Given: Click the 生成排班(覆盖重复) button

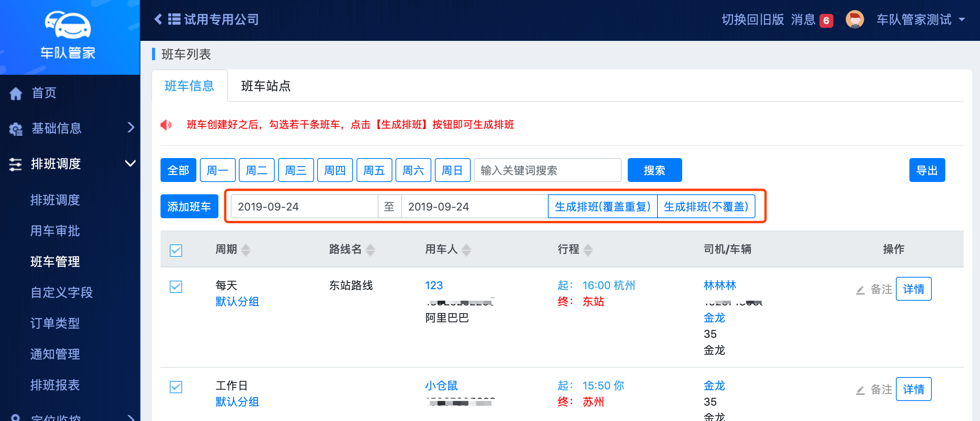Looking at the screenshot, I should click(x=602, y=207).
